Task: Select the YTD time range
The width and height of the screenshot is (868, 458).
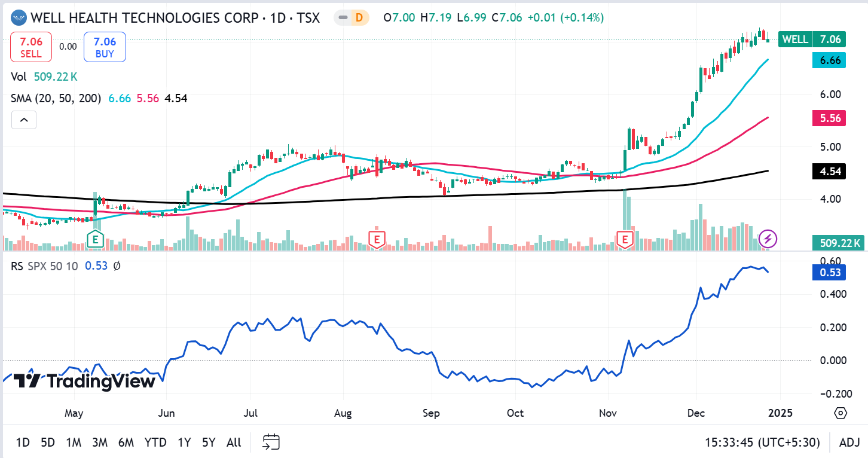Action: click(x=155, y=442)
